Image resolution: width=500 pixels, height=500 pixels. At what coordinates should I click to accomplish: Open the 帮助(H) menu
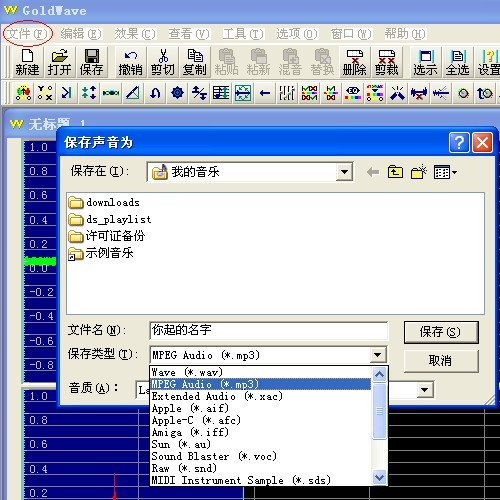(405, 34)
